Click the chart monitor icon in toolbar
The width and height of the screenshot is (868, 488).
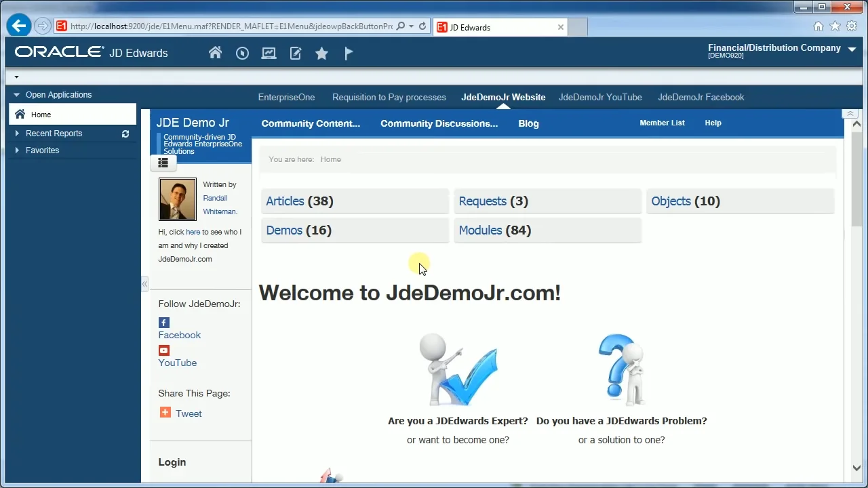269,53
